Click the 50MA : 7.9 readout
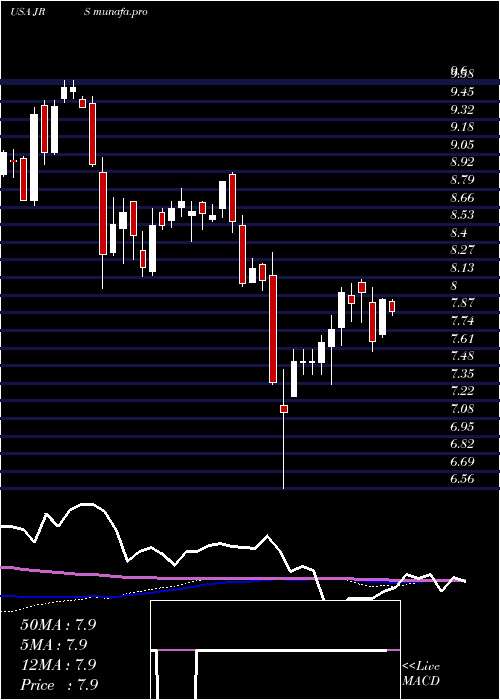This screenshot has height=700, width=500. [58, 625]
